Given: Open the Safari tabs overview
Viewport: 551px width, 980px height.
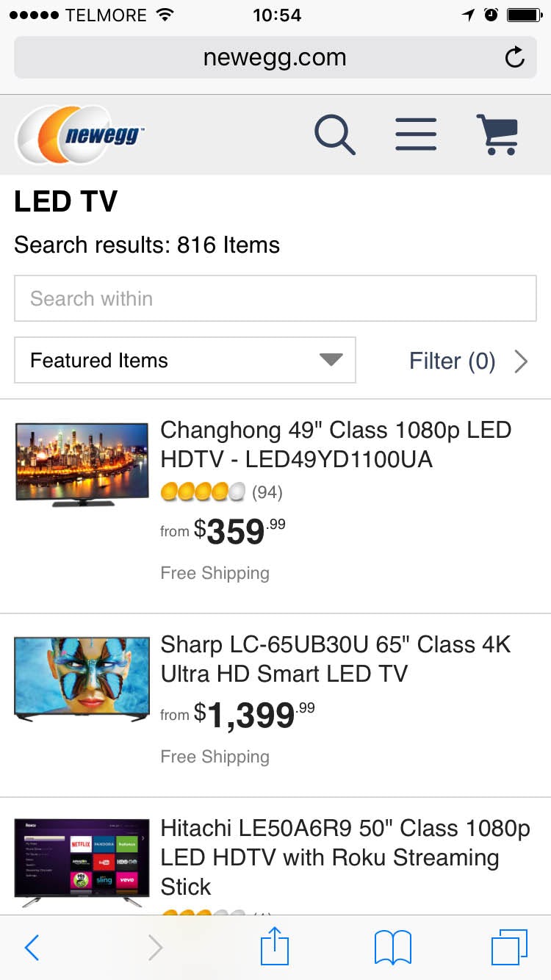Looking at the screenshot, I should pyautogui.click(x=508, y=948).
